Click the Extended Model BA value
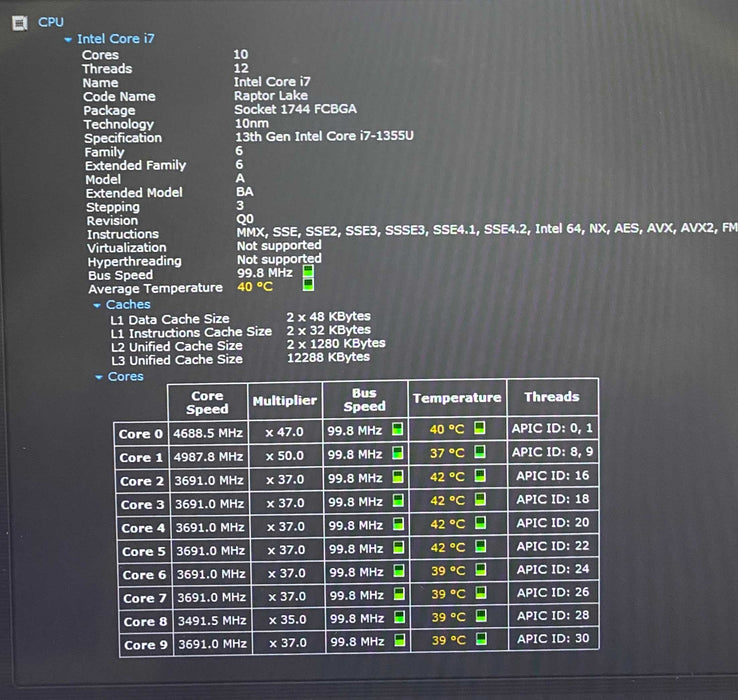 click(x=245, y=192)
